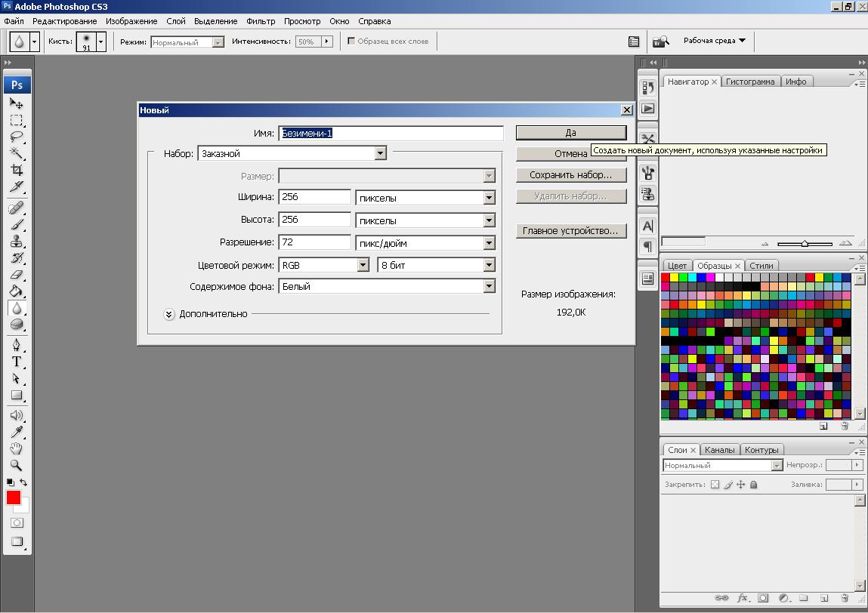
Task: Click the 'Ширина' width input field
Action: pyautogui.click(x=314, y=198)
